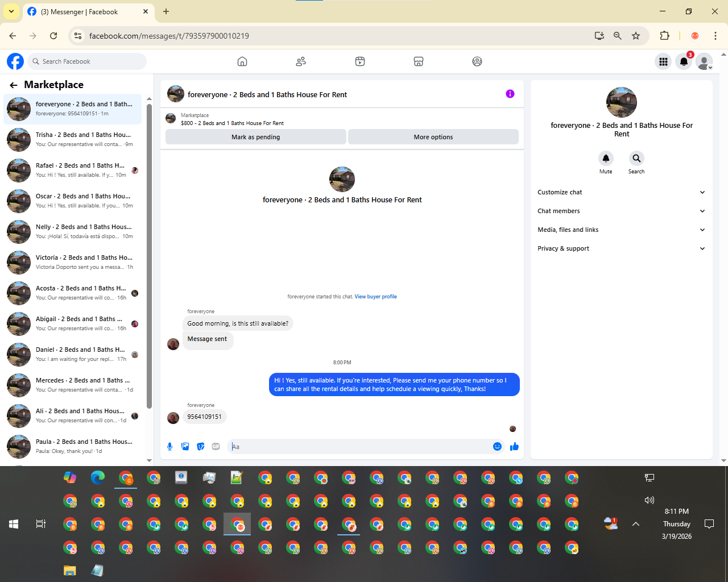Viewport: 728px width, 582px height.
Task: Open the Ali conversation
Action: pos(73,415)
